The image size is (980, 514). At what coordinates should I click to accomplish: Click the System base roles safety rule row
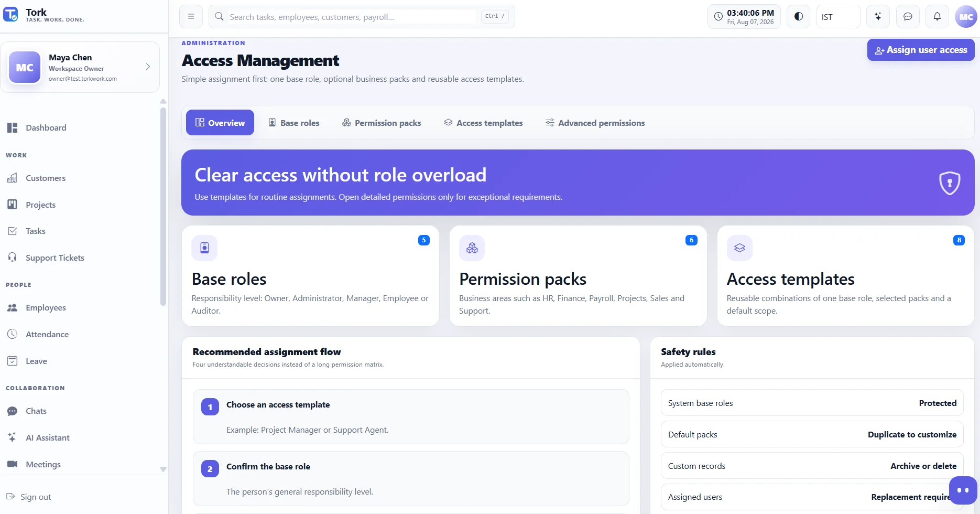[x=812, y=403]
